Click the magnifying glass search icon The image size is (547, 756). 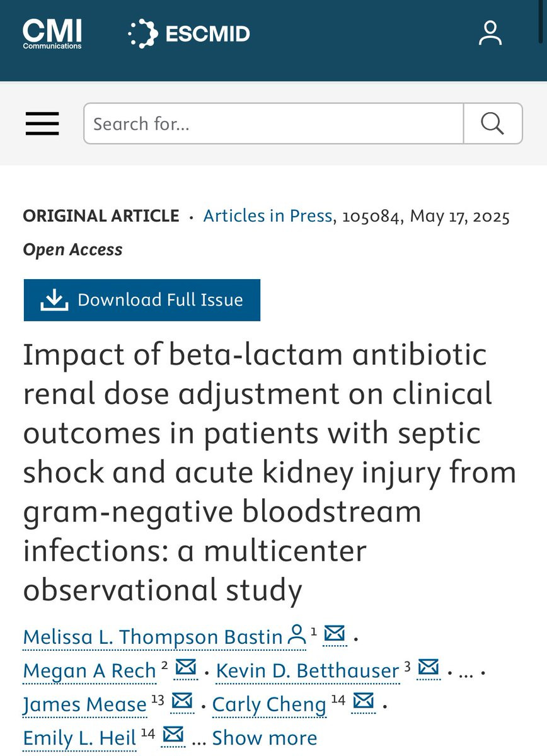pyautogui.click(x=492, y=123)
